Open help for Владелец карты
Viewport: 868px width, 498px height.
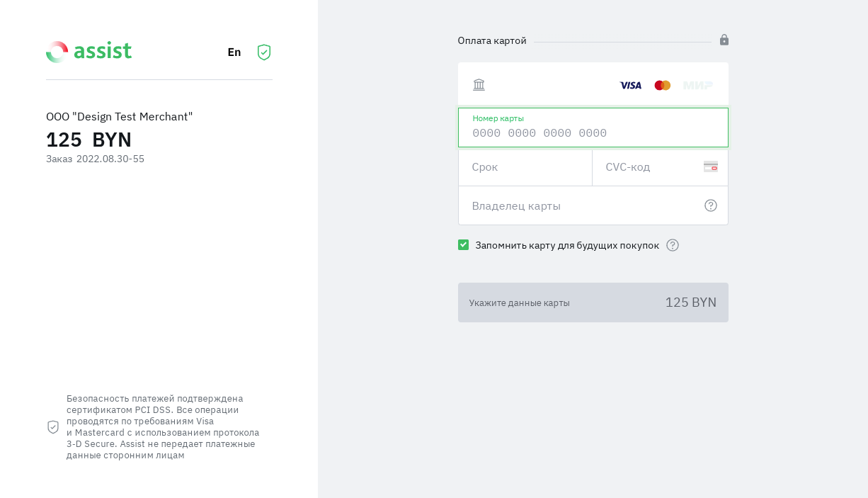[x=710, y=205]
